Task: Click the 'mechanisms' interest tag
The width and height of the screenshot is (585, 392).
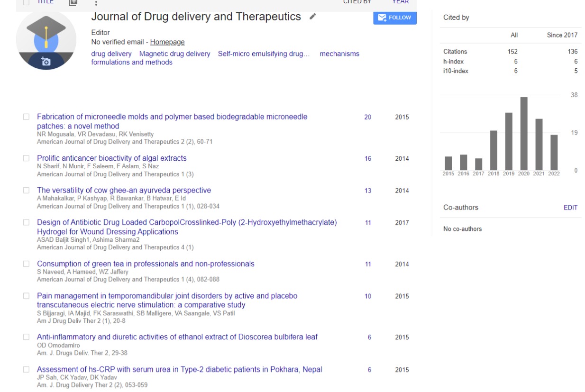Action: click(339, 54)
